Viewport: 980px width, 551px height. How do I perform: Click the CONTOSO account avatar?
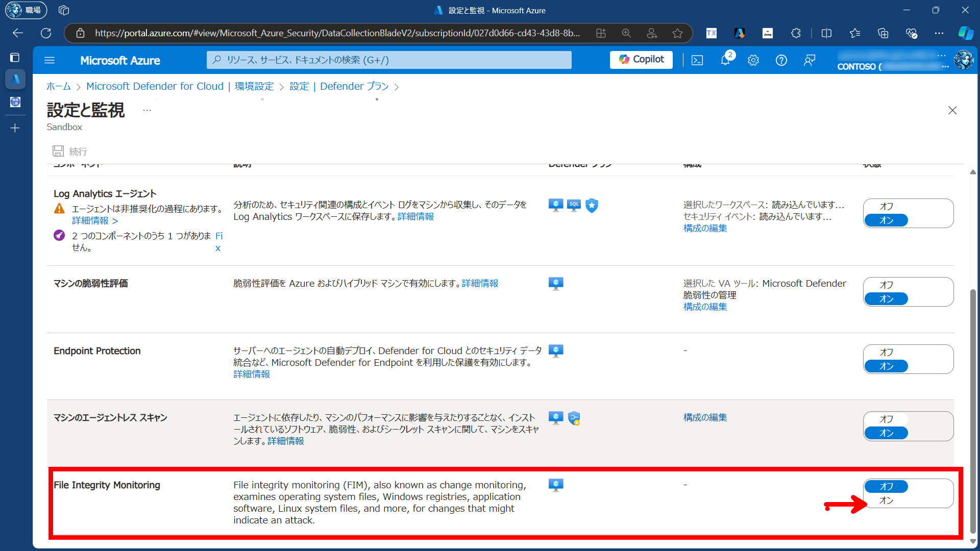click(x=963, y=60)
